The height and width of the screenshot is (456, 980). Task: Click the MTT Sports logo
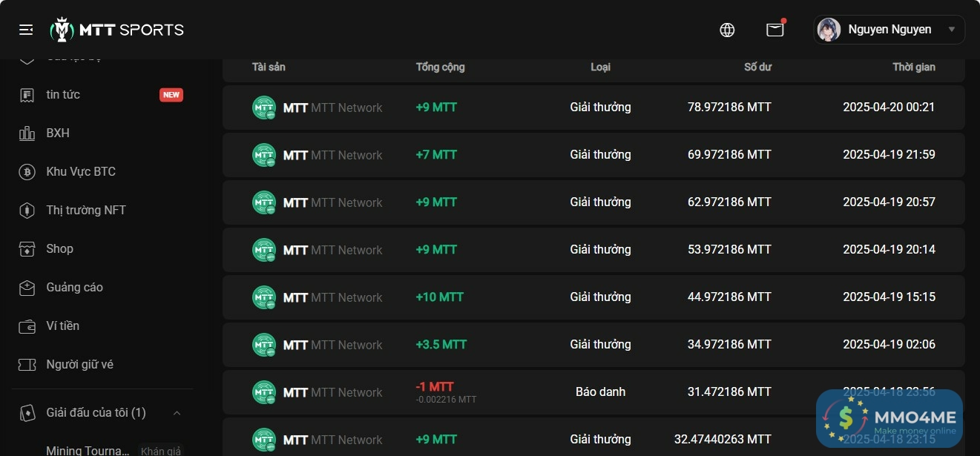click(x=117, y=30)
